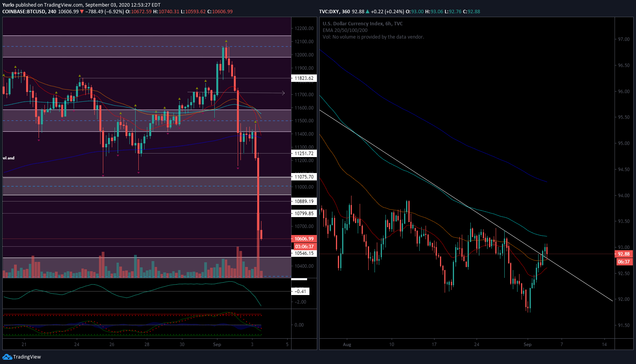Viewport: 636px width, 364px height.
Task: Click the U.S. Dollar Currency Index, 6h, TVC legend
Action: pyautogui.click(x=362, y=23)
